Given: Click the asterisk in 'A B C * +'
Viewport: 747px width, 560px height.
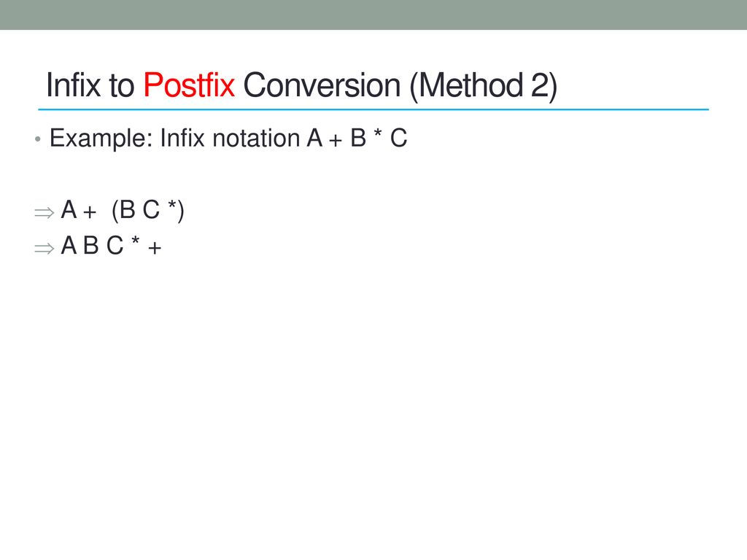Looking at the screenshot, I should (135, 241).
